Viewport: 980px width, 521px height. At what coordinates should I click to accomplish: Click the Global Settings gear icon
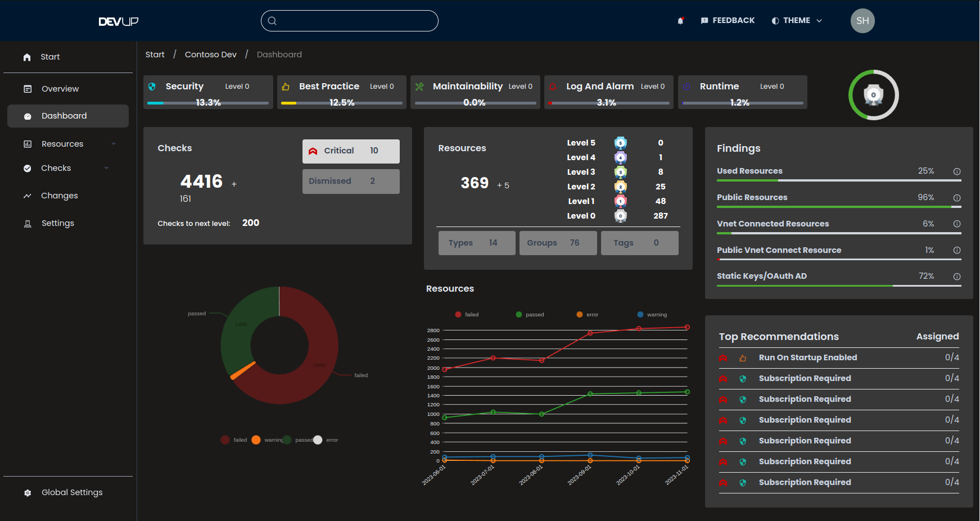[28, 493]
